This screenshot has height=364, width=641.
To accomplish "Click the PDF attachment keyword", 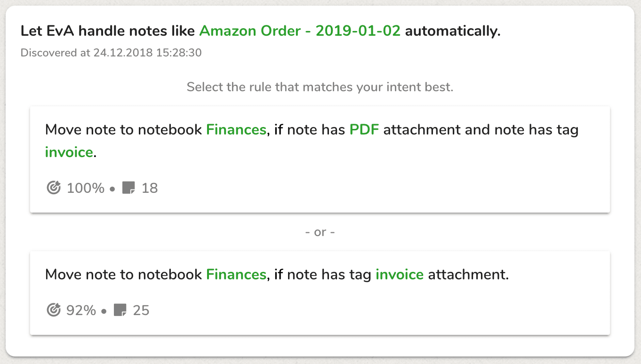I will click(x=364, y=129).
